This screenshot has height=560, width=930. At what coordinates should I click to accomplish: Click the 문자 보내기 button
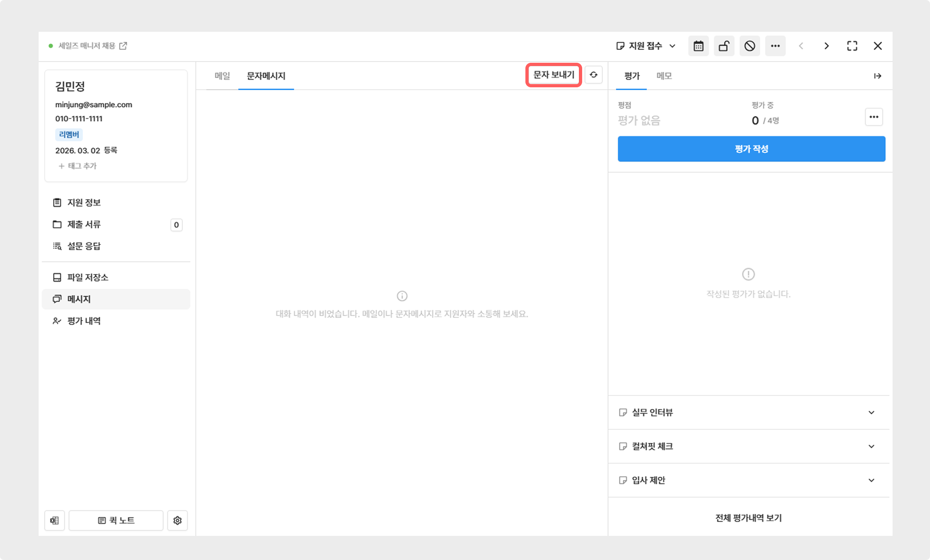(x=554, y=75)
